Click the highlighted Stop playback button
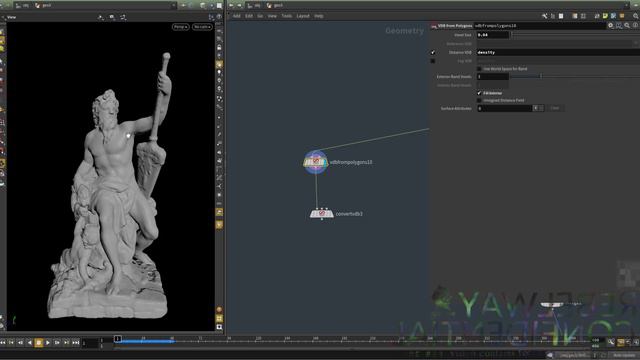 tap(39, 343)
